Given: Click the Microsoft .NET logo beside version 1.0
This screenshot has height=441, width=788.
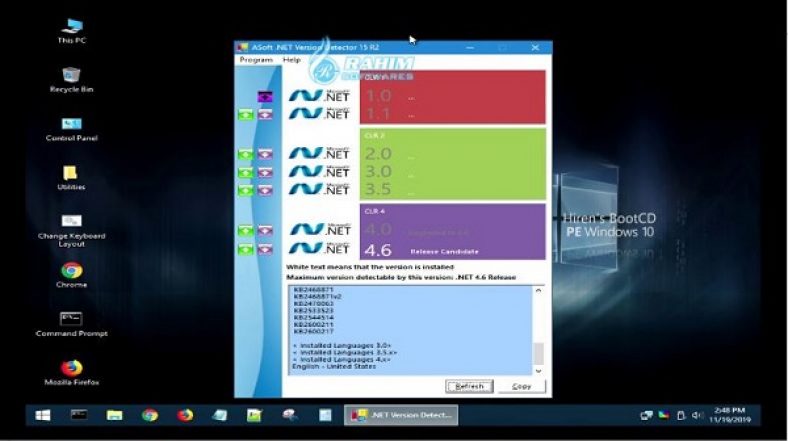Looking at the screenshot, I should (319, 95).
